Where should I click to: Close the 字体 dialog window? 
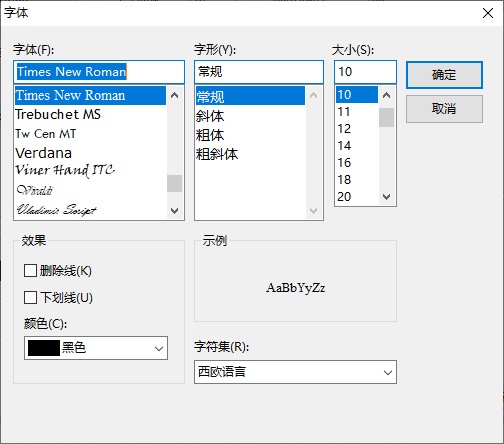point(488,13)
